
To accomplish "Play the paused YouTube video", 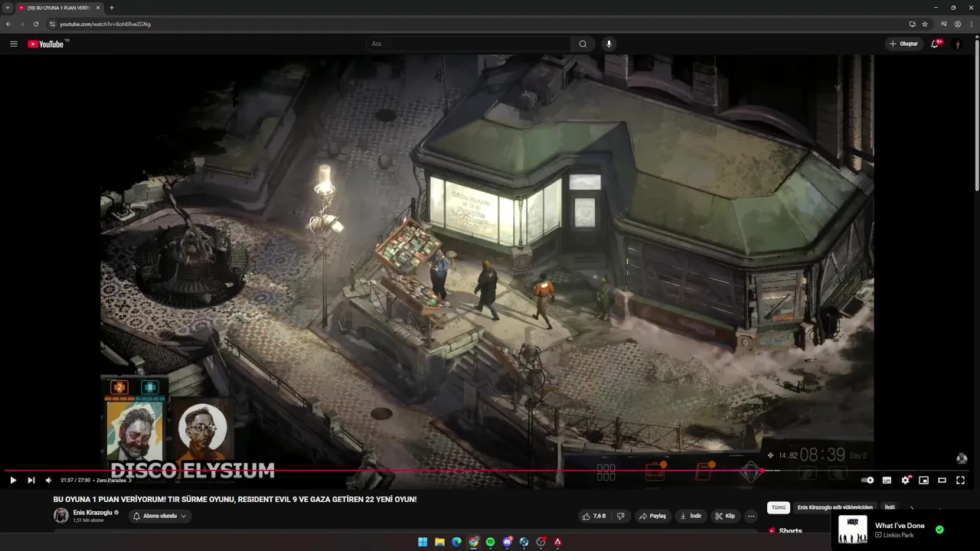I will pyautogui.click(x=13, y=480).
